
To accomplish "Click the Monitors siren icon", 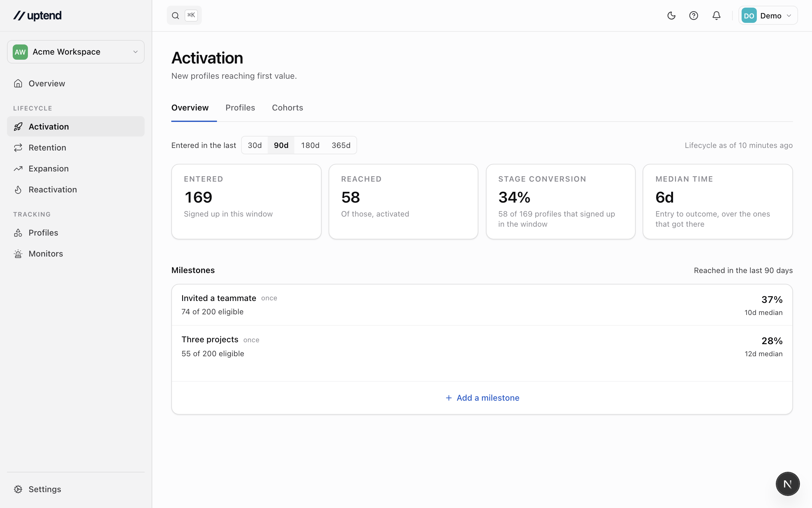I will coord(18,254).
